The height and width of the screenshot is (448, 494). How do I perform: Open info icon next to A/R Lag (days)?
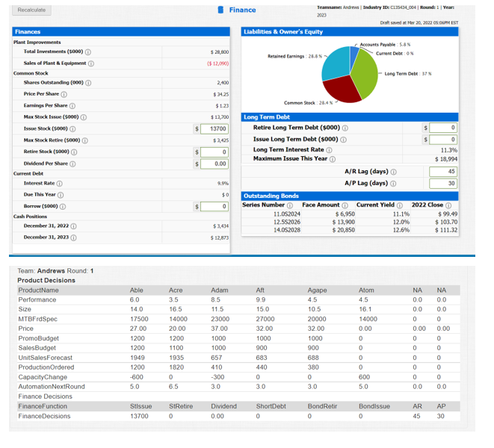click(x=394, y=172)
